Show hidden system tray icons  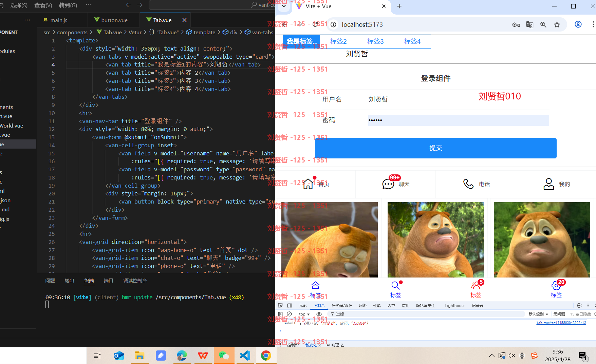click(x=491, y=356)
